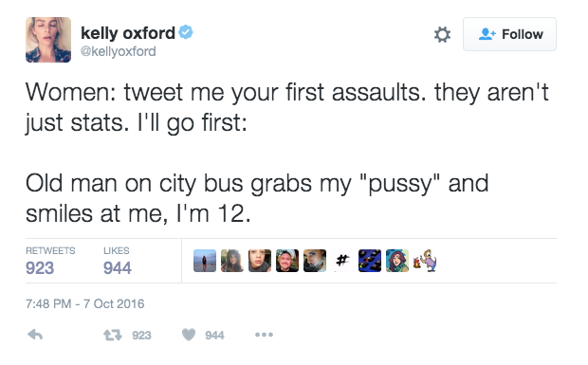Select the first liker avatar with beach

pos(205,261)
